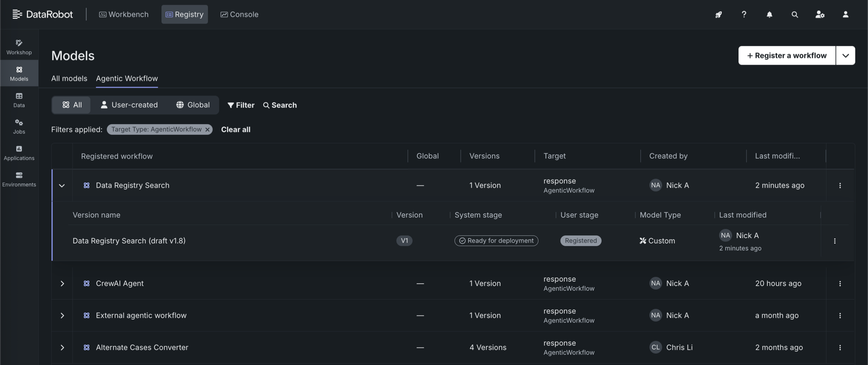Open the Jobs sidebar section
The width and height of the screenshot is (868, 365).
click(x=19, y=126)
